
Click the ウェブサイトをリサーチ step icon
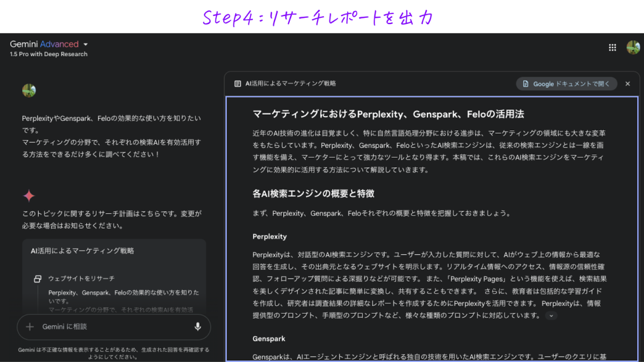(38, 279)
